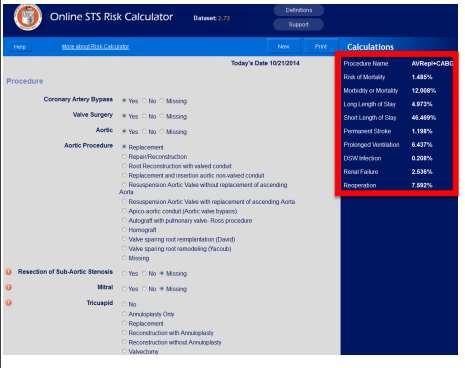465x368 pixels.
Task: Choose Reconstruction without Annuloplasty for Tricuspid
Action: coord(124,341)
